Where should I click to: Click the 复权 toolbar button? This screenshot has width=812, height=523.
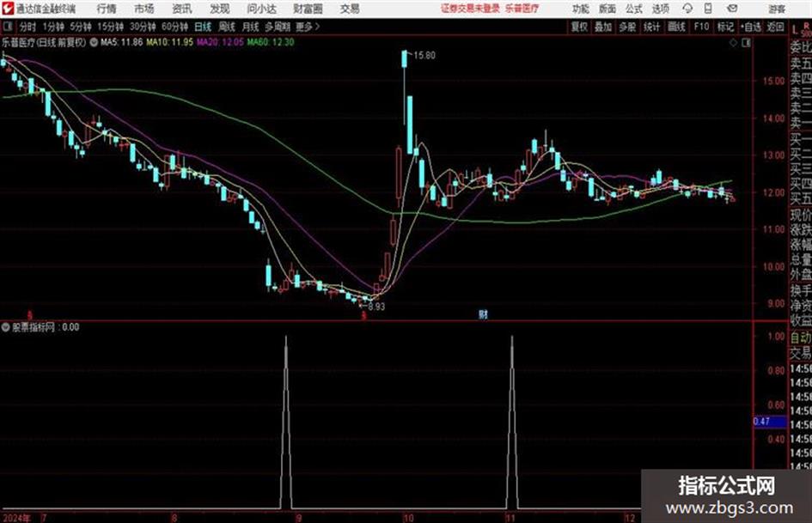(579, 27)
